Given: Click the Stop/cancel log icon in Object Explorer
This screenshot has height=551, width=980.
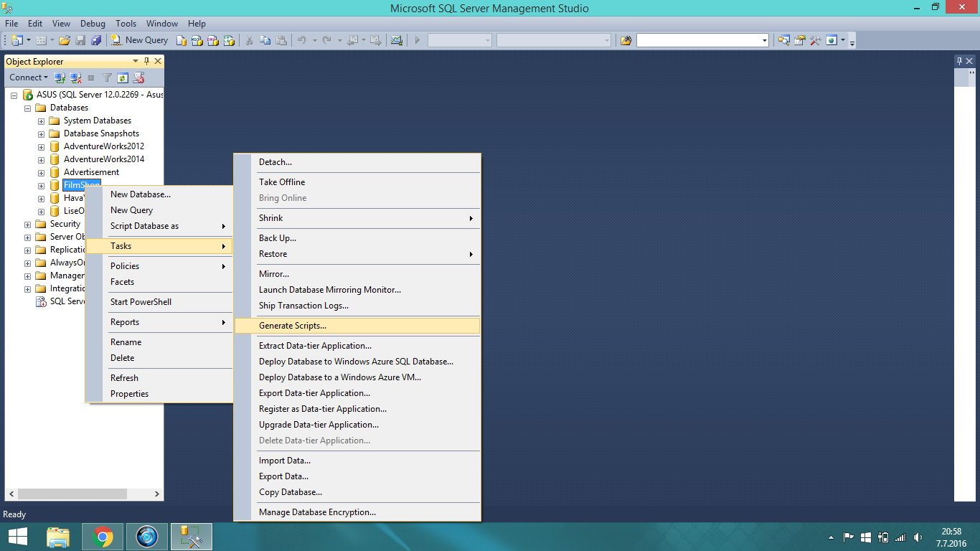Looking at the screenshot, I should click(x=139, y=77).
